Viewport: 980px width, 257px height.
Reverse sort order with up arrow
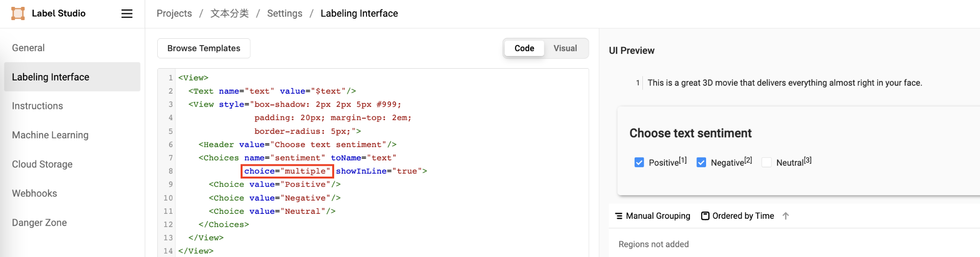pyautogui.click(x=785, y=216)
